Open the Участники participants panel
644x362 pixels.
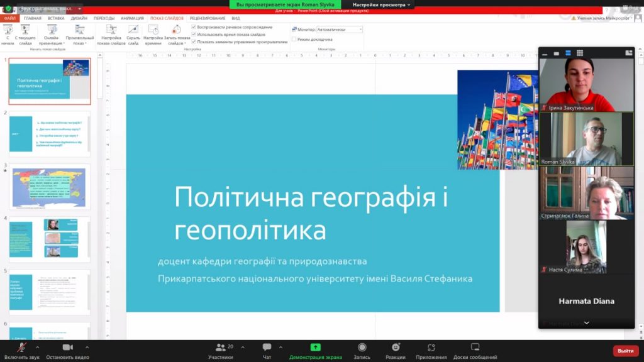tap(220, 348)
